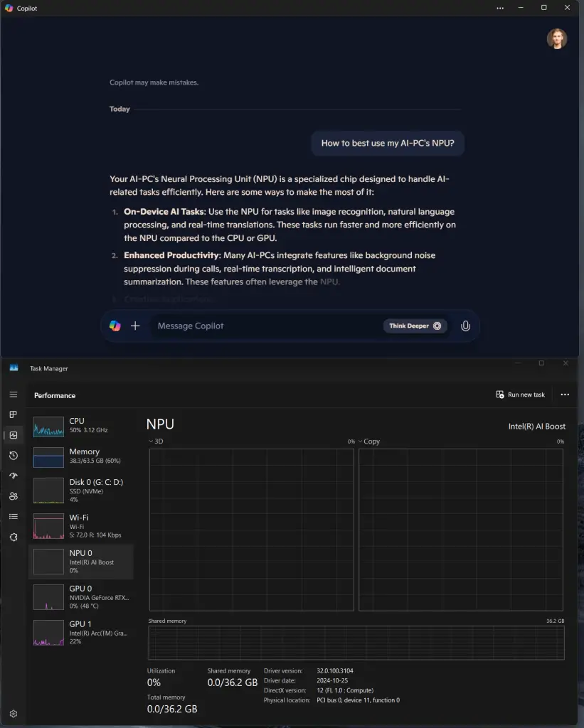Click the plus icon to add attachment
The height and width of the screenshot is (728, 584).
[x=135, y=326]
